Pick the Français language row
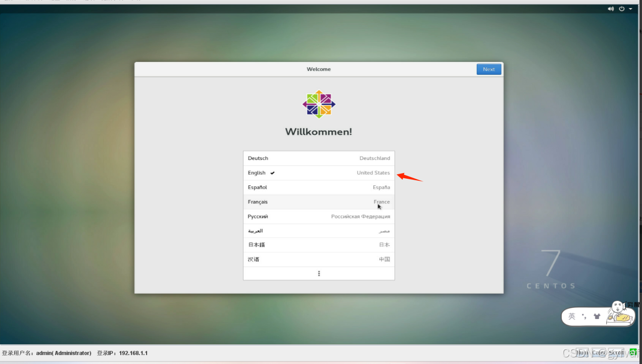The width and height of the screenshot is (642, 364). pyautogui.click(x=319, y=202)
